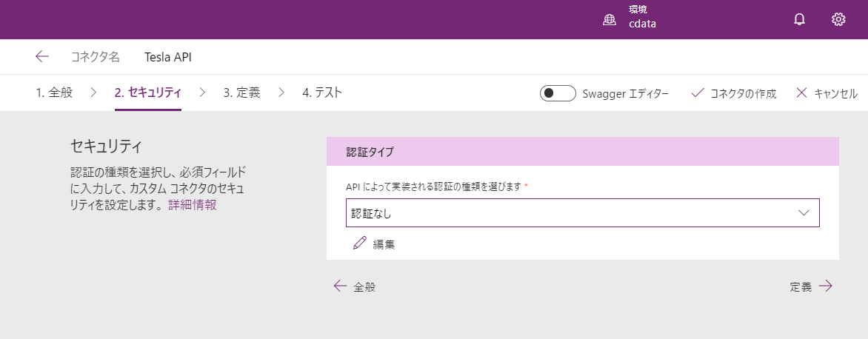Switch to the 3. 定義 tab
868x339 pixels.
pos(242,93)
